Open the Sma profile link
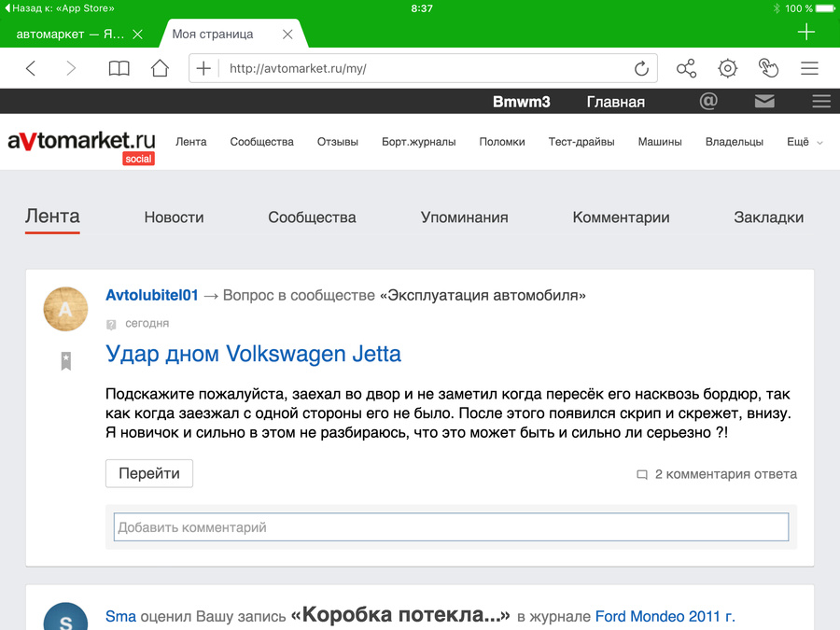Image resolution: width=840 pixels, height=630 pixels. [x=120, y=617]
